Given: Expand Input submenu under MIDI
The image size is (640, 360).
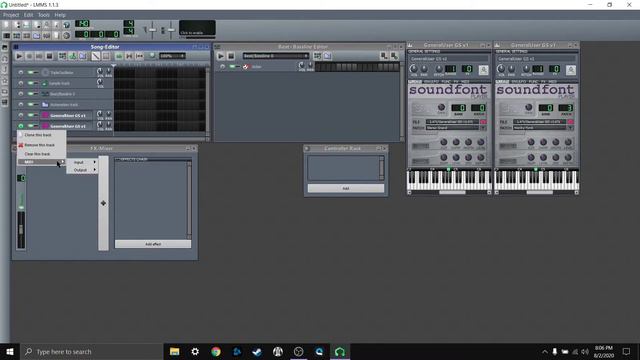Looking at the screenshot, I should point(82,162).
